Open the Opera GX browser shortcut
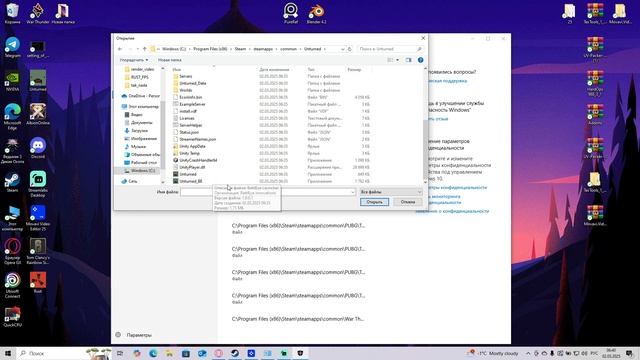 click(12, 251)
